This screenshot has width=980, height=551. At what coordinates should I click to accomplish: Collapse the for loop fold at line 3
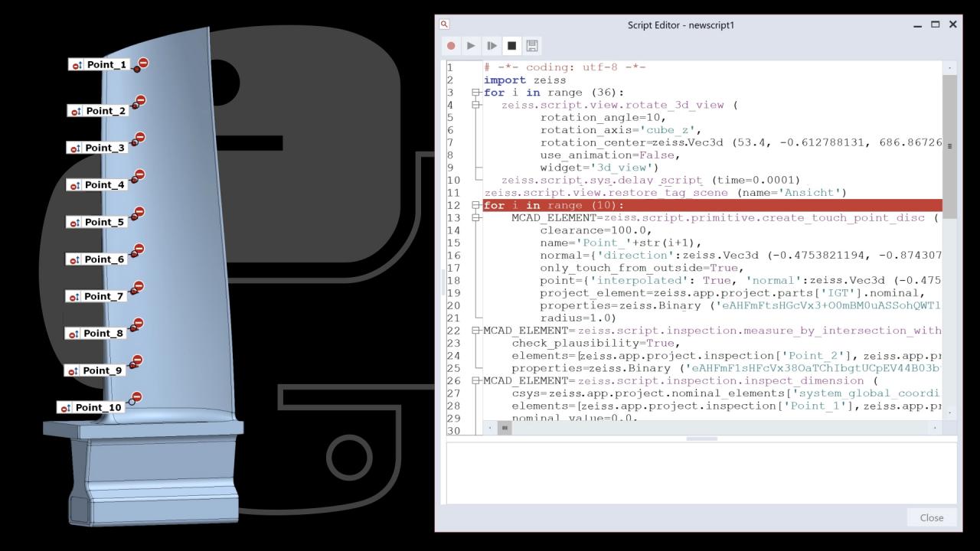(x=477, y=92)
